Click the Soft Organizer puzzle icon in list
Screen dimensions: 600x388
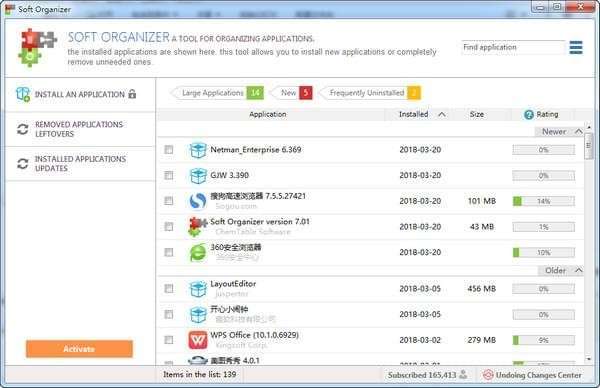198,227
